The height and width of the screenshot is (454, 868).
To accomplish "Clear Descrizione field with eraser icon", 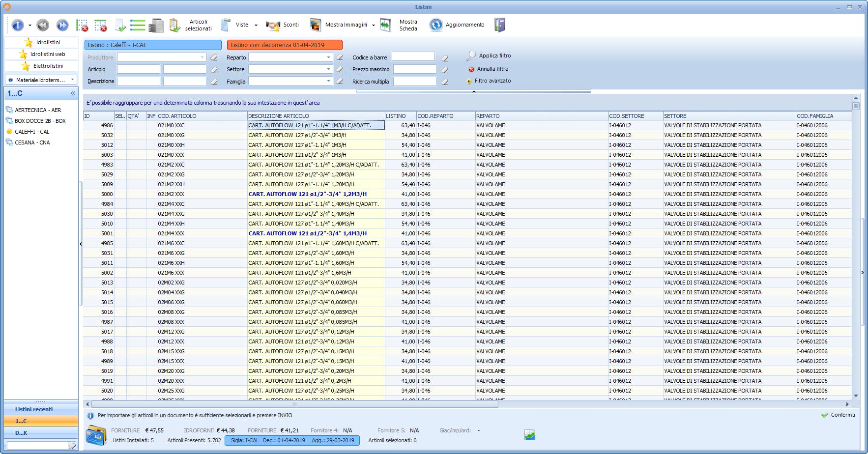I will click(x=214, y=82).
